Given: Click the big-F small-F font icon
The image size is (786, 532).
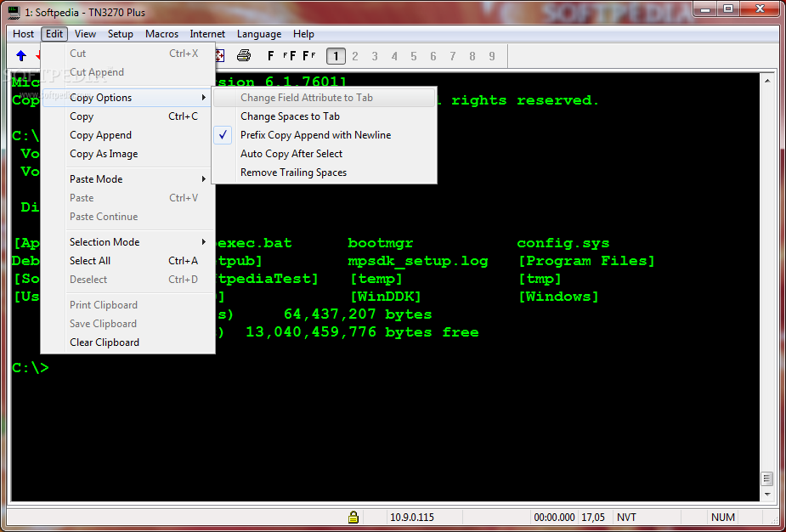Looking at the screenshot, I should pos(309,55).
